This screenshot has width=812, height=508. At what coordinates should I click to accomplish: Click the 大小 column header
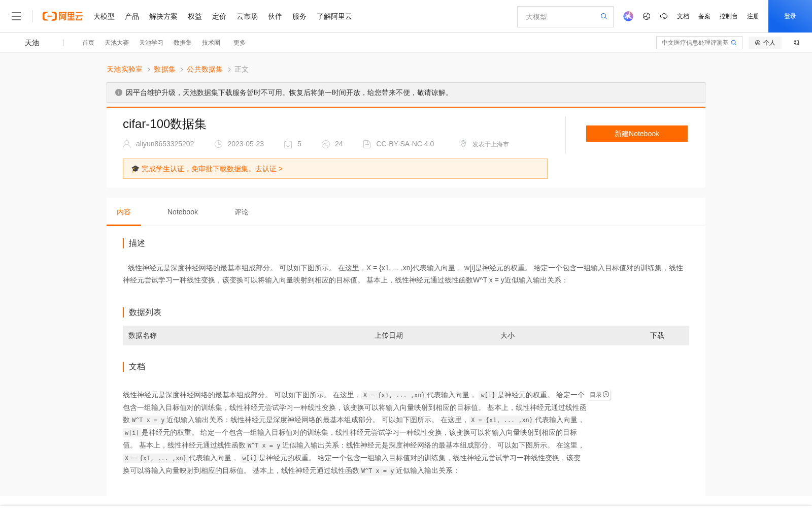(507, 335)
